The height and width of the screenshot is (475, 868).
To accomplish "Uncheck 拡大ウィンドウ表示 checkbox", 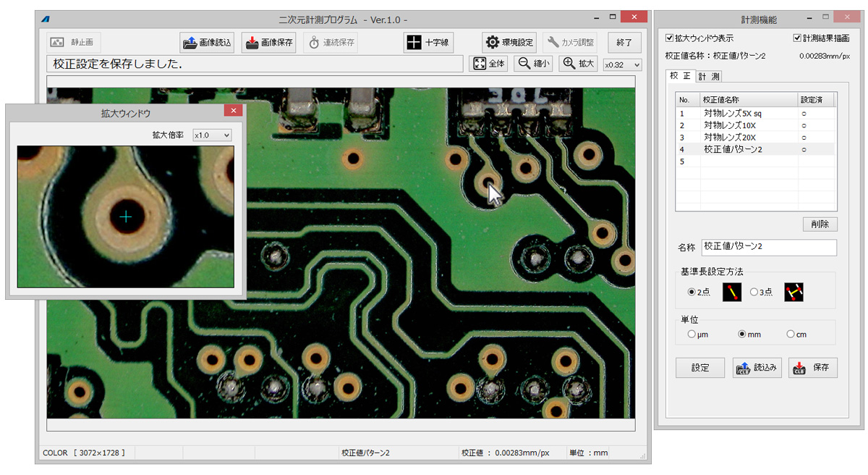I will coord(670,38).
